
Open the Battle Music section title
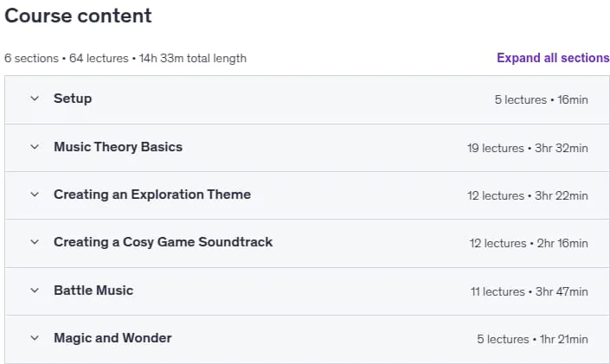click(x=93, y=291)
